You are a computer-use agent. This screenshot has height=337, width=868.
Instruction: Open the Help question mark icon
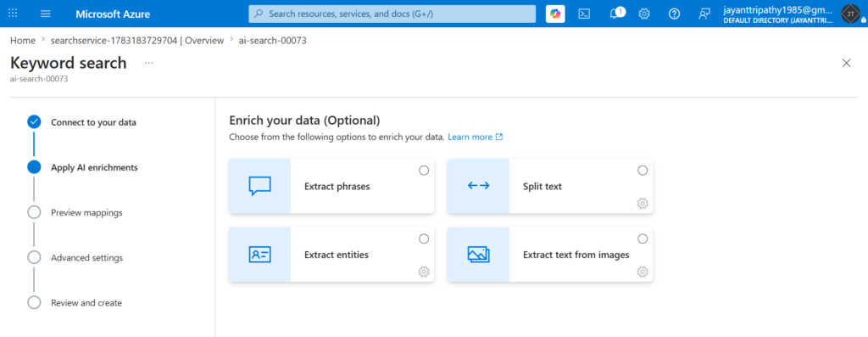pyautogui.click(x=674, y=14)
